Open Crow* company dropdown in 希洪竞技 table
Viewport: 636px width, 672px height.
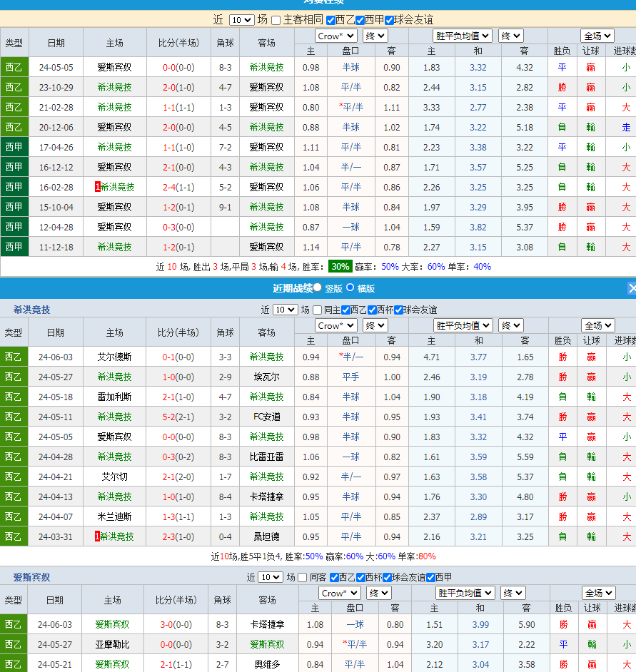point(335,325)
